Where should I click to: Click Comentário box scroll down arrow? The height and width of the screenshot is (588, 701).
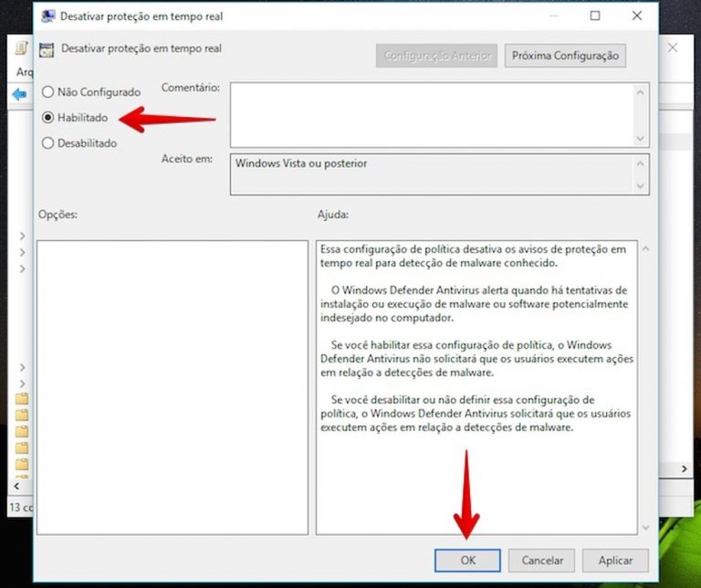(640, 138)
